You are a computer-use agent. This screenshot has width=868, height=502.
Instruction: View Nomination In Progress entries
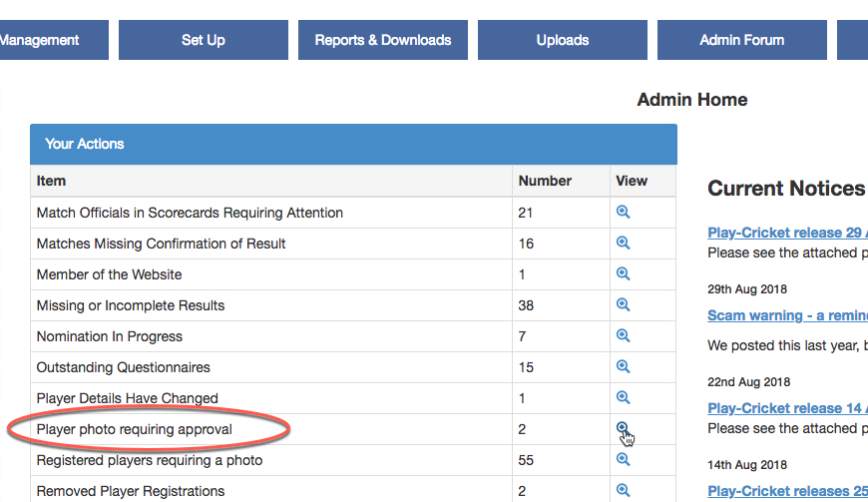click(x=623, y=336)
